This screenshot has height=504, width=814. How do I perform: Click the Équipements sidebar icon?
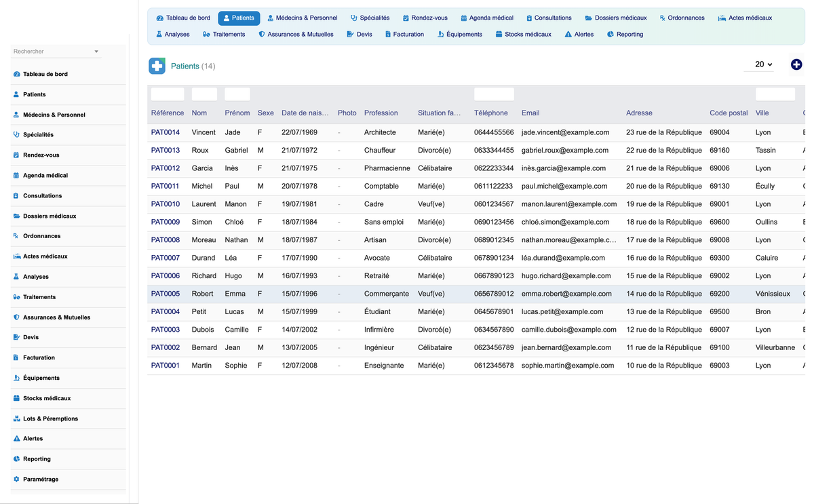(16, 378)
